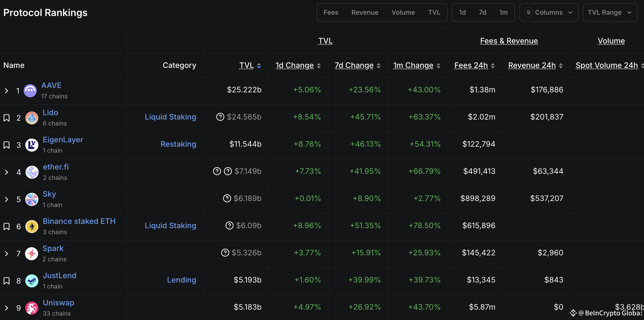Sort by TVL using its sort arrows
Screen dimensions: 644x320
pyautogui.click(x=259, y=66)
